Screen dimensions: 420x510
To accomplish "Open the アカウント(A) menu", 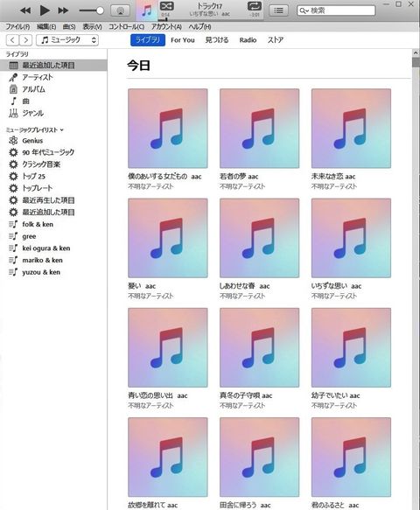I will point(166,26).
